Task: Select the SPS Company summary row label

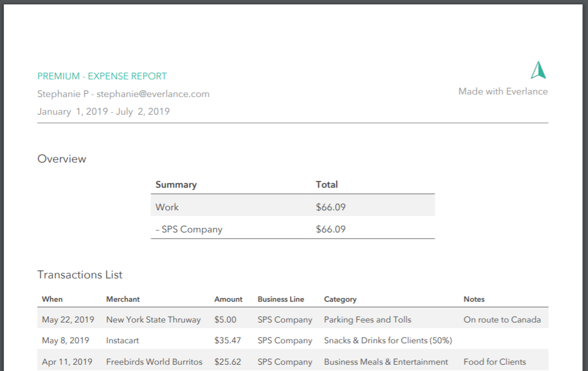Action: click(x=189, y=229)
